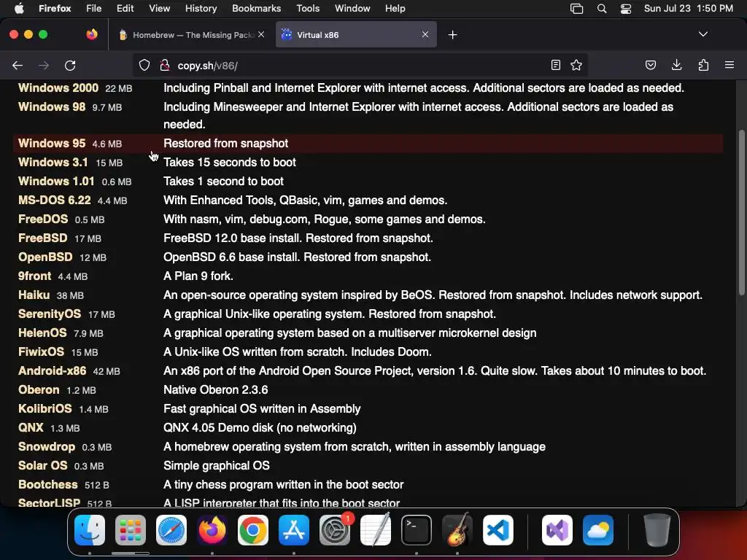The image size is (747, 560).
Task: Open a new browser tab
Action: point(452,35)
